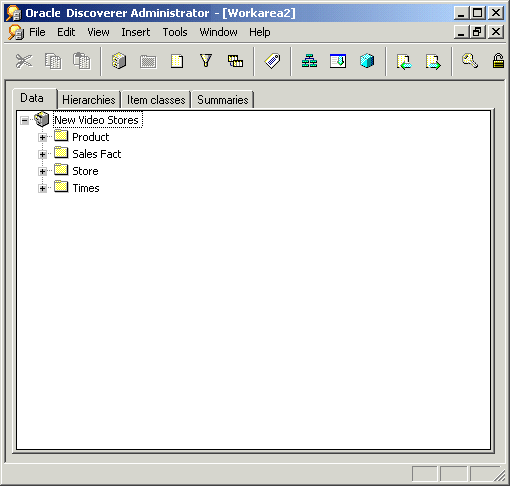
Task: Click the New Join toolbar icon
Action: [235, 61]
